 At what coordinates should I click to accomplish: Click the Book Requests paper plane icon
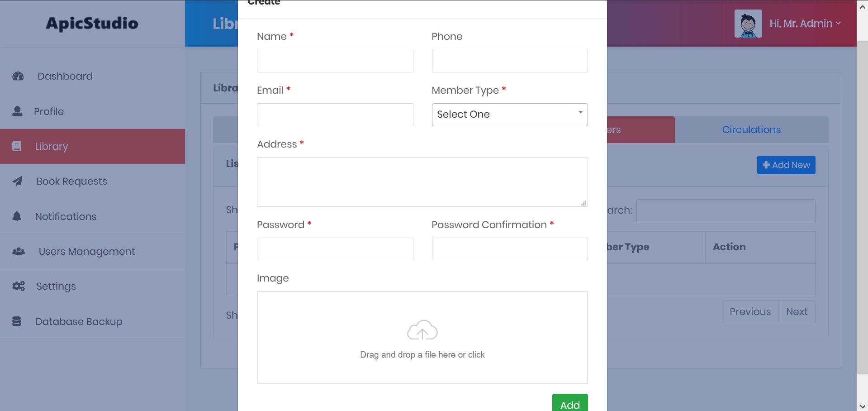click(x=17, y=181)
